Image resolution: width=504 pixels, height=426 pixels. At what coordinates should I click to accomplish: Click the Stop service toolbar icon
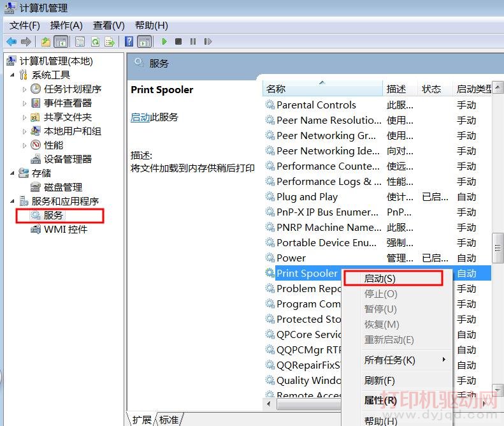[178, 41]
